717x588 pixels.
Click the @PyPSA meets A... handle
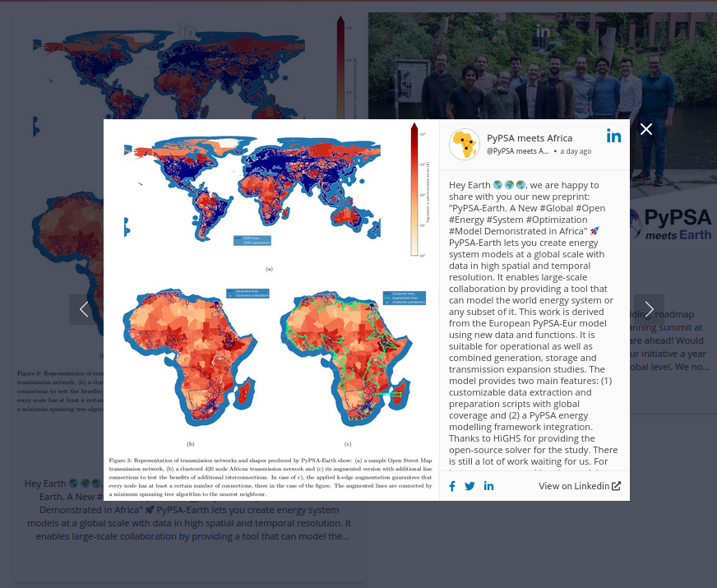tap(518, 151)
